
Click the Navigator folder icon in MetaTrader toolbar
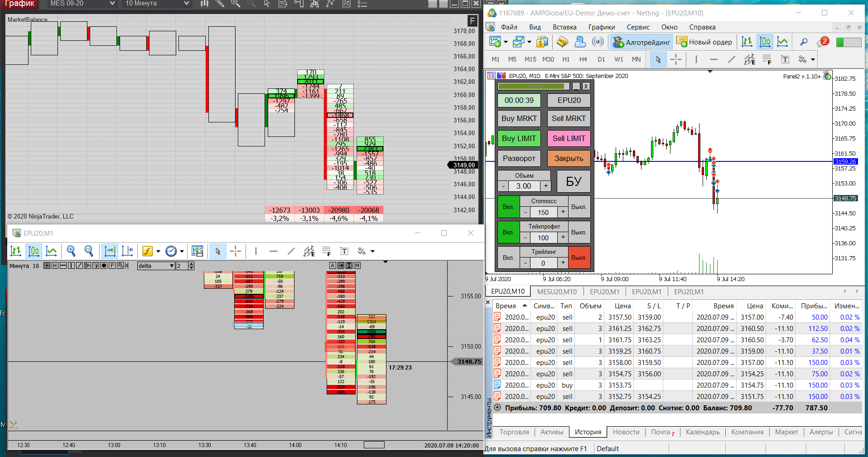pos(562,42)
